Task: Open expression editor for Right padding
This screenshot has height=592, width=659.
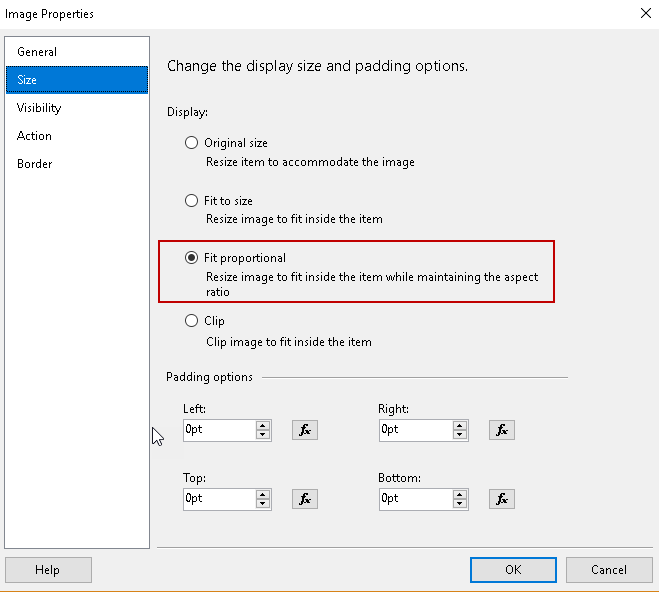Action: click(x=501, y=430)
